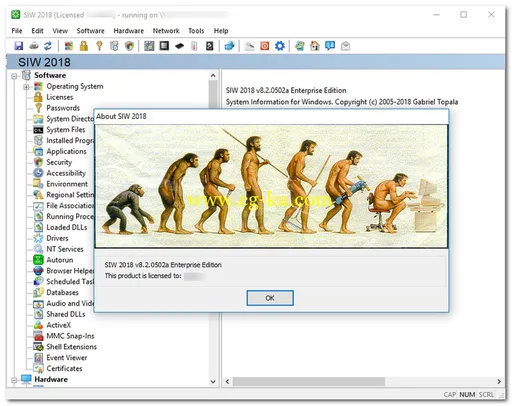Click OK in the About SIW 2018 dialog

[270, 298]
